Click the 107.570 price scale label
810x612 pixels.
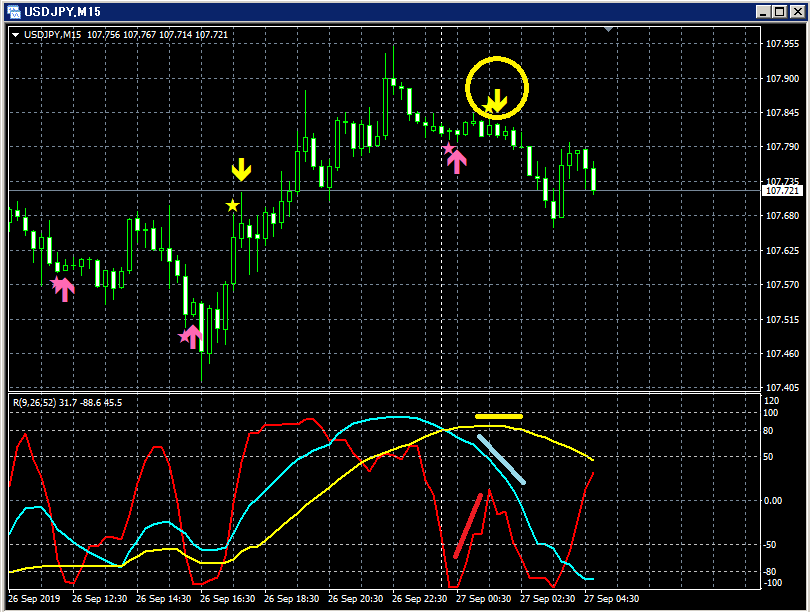click(x=782, y=285)
